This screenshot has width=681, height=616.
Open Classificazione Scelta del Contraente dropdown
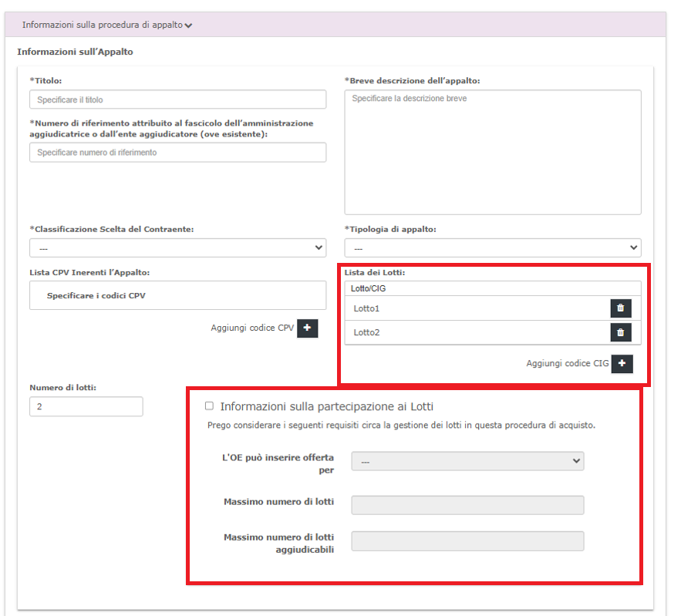(x=177, y=247)
